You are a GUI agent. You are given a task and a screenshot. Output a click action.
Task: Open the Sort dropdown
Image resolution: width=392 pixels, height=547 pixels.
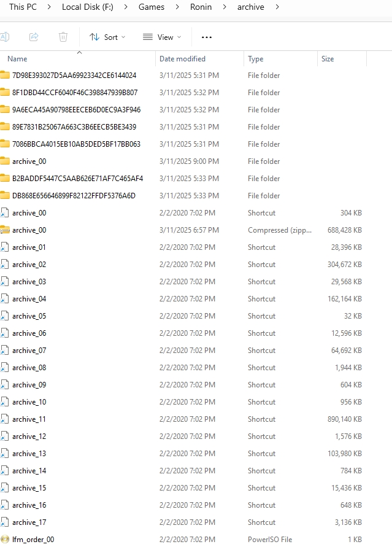(107, 37)
